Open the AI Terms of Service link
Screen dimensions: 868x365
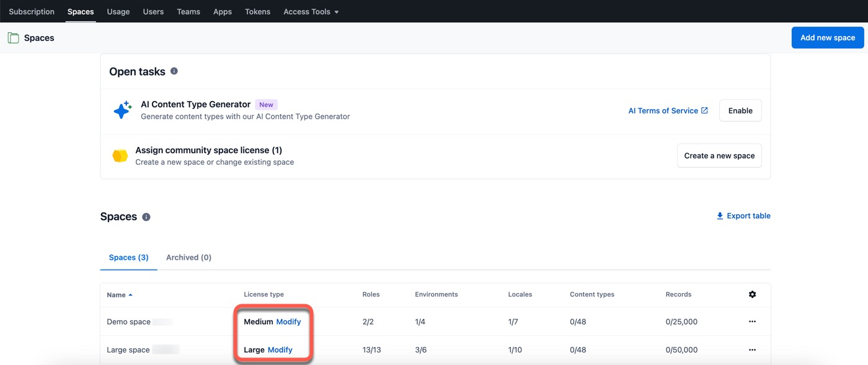[x=663, y=110]
